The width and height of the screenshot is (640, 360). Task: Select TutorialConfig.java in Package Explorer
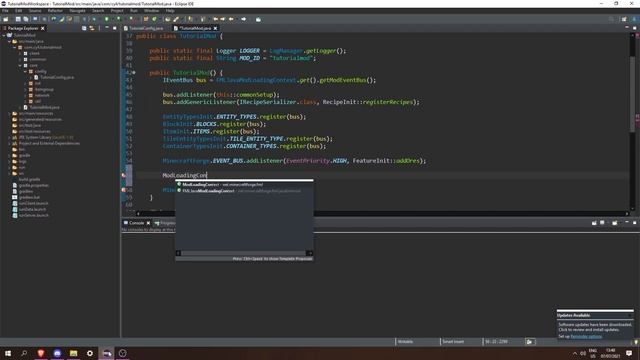57,77
